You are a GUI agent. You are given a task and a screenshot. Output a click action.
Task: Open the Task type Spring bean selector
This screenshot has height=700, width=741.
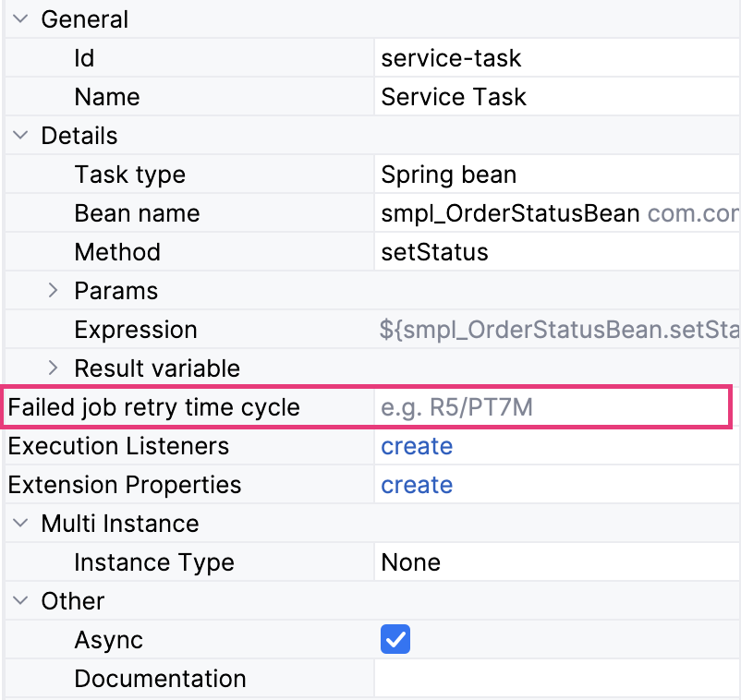click(554, 175)
